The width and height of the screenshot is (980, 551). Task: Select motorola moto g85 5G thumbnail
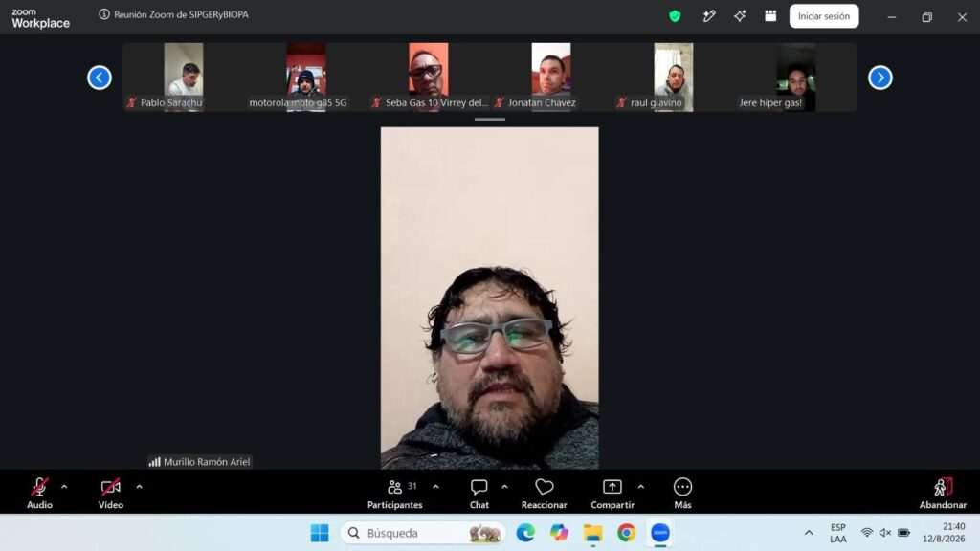coord(306,77)
